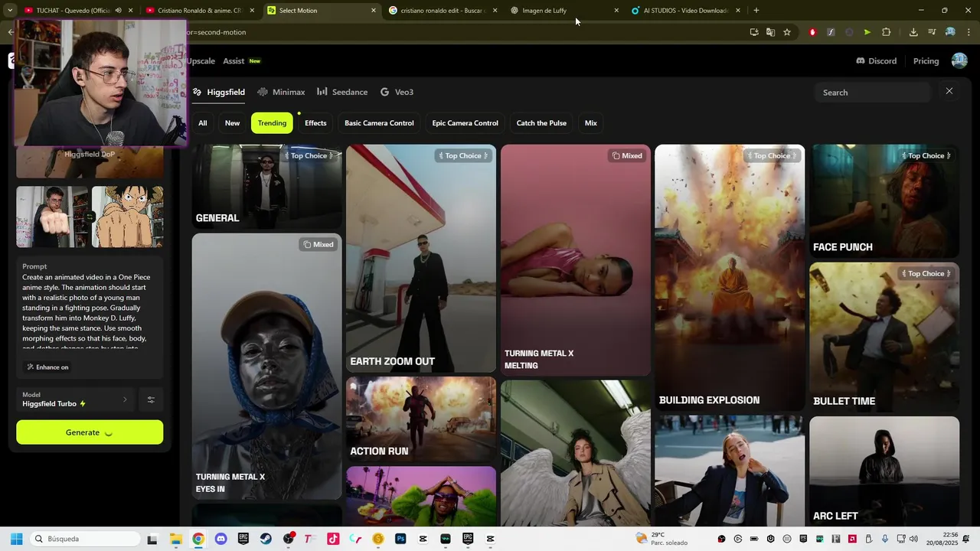
Task: Toggle the Enhance on switch
Action: [48, 367]
